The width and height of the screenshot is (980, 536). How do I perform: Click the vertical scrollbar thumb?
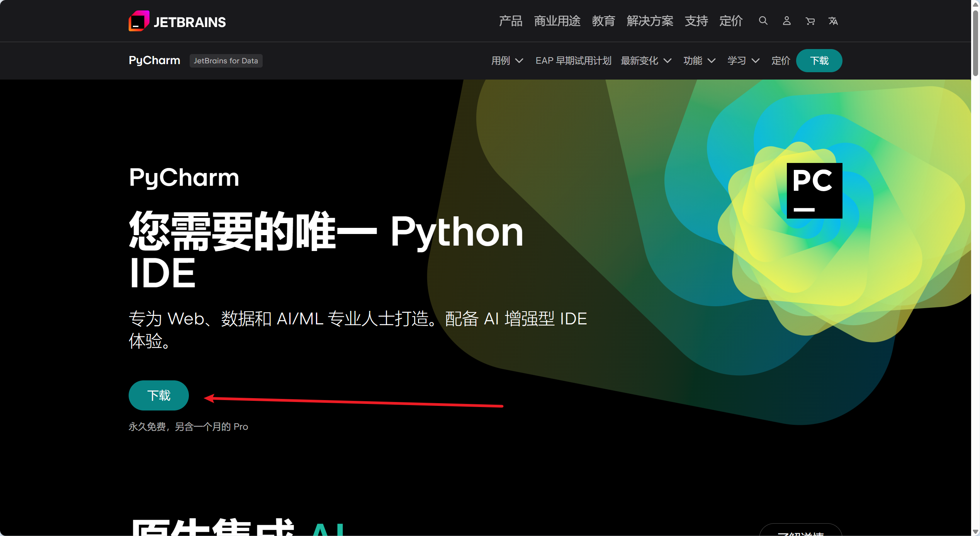(976, 42)
